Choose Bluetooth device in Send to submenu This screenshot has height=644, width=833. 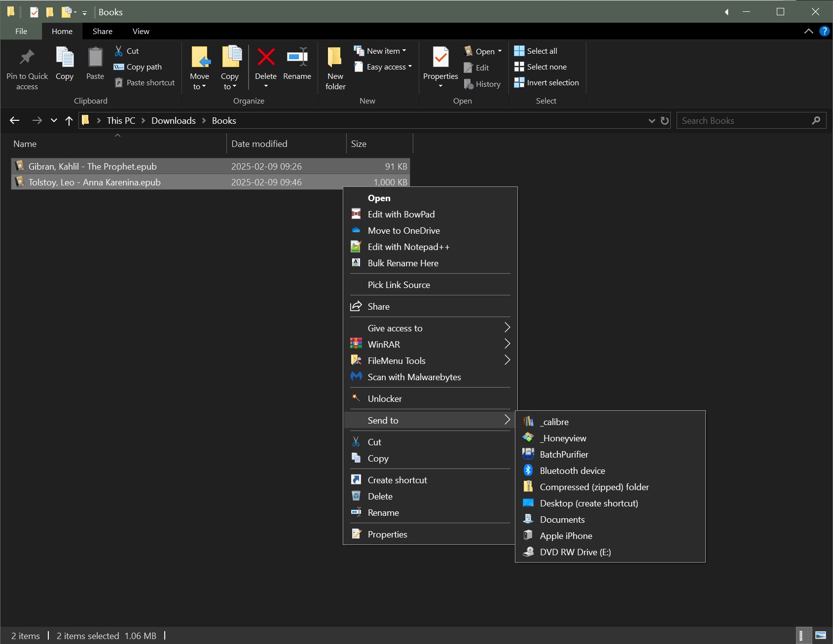pos(572,470)
